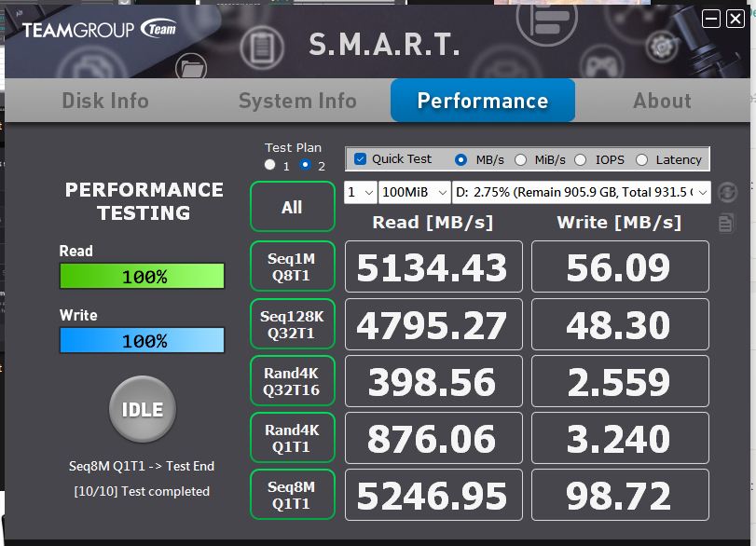Start the Seq128K Q32T1 test
Image resolution: width=756 pixels, height=546 pixels.
[x=293, y=324]
